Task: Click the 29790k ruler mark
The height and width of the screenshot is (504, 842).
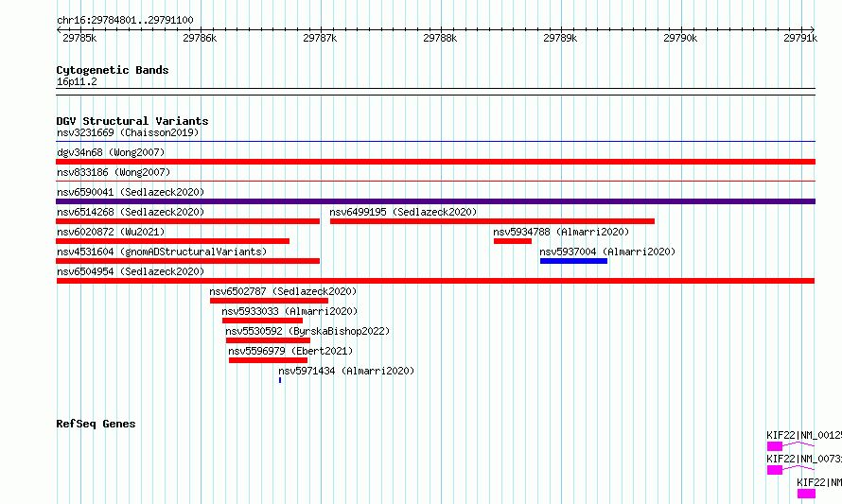Action: tap(680, 38)
